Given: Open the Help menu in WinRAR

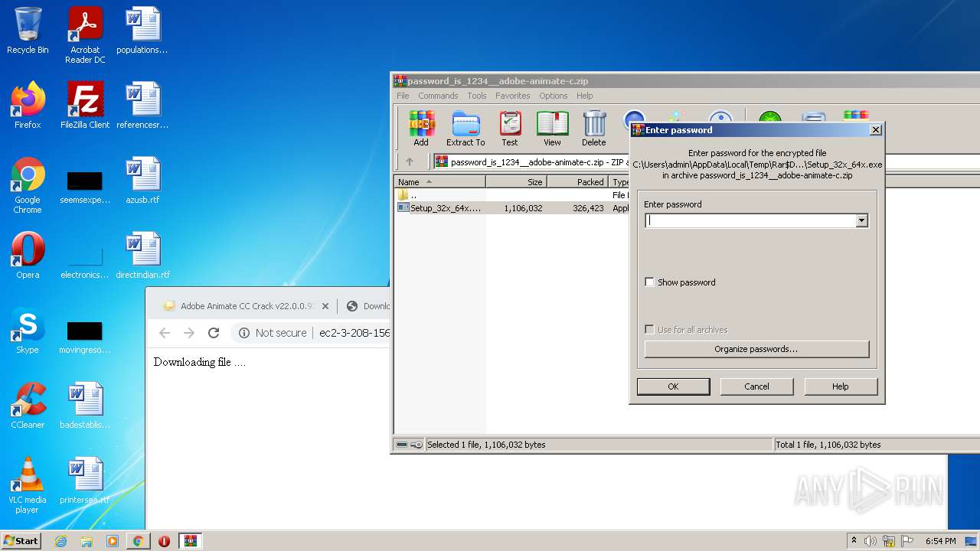Looking at the screenshot, I should tap(585, 96).
